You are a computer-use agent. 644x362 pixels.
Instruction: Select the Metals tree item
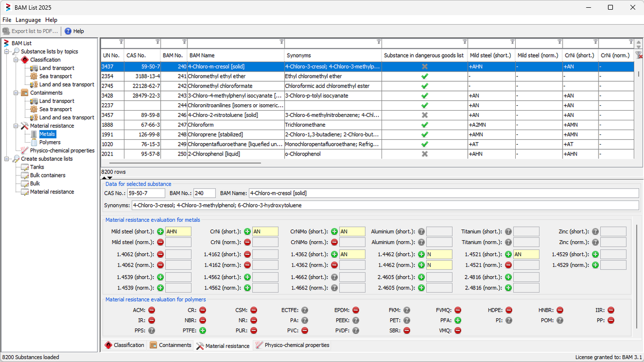[47, 134]
